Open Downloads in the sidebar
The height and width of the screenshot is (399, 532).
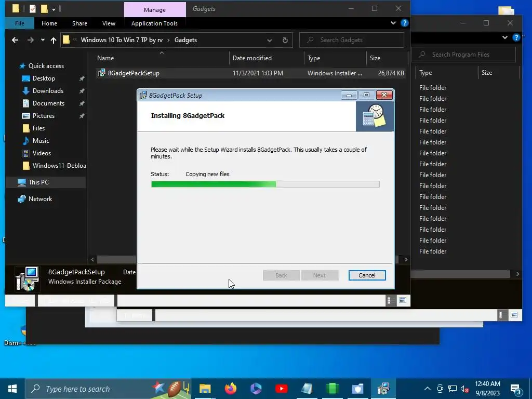click(48, 91)
